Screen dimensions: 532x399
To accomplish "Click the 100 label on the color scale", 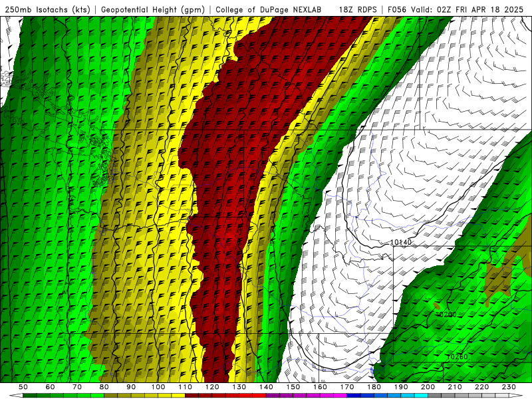I will pyautogui.click(x=158, y=387).
